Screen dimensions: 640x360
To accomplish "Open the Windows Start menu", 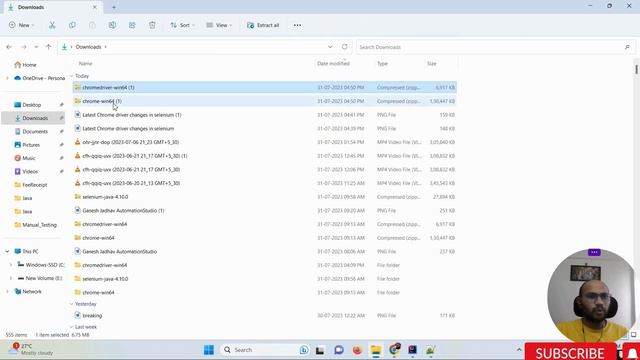I will tap(209, 350).
